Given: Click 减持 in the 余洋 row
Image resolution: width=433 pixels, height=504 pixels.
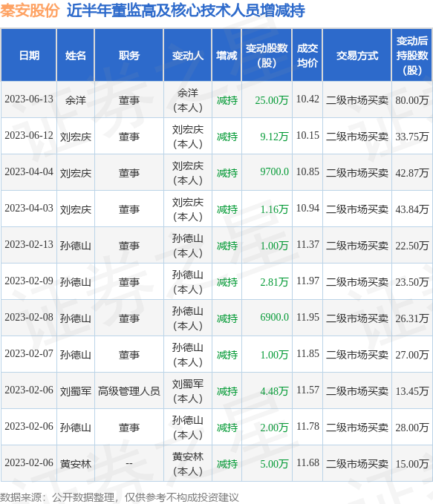Looking at the screenshot, I should (227, 100).
